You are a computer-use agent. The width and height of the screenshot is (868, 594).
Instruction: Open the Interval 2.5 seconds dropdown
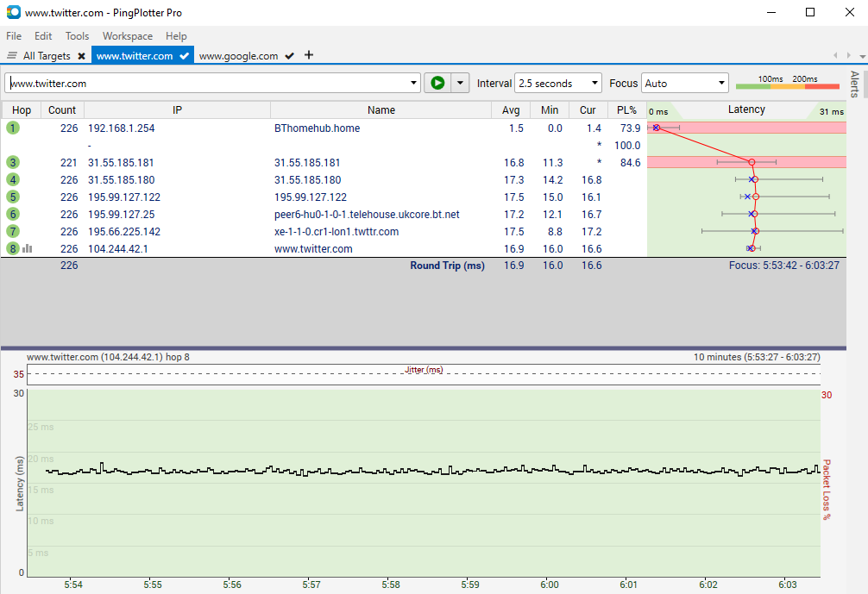point(557,84)
